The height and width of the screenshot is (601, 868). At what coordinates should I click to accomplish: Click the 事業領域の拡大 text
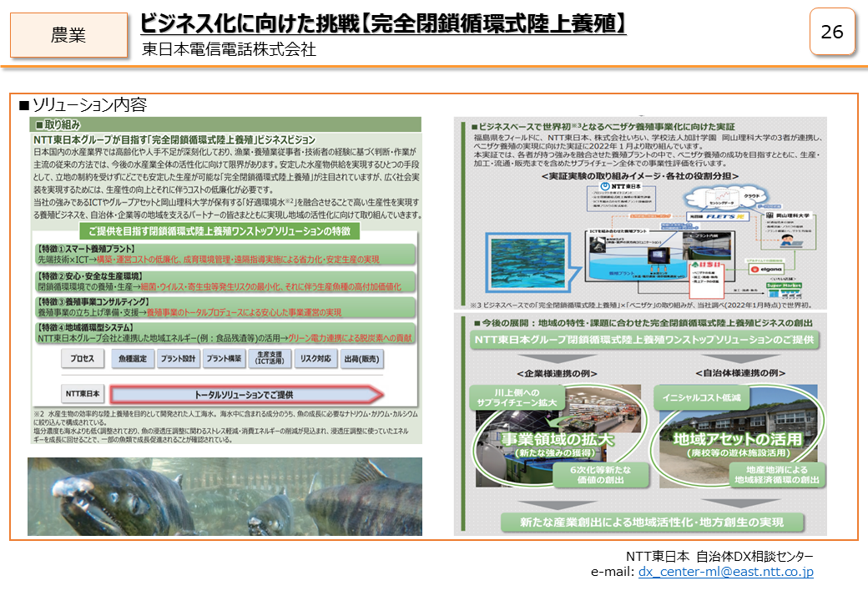(558, 439)
